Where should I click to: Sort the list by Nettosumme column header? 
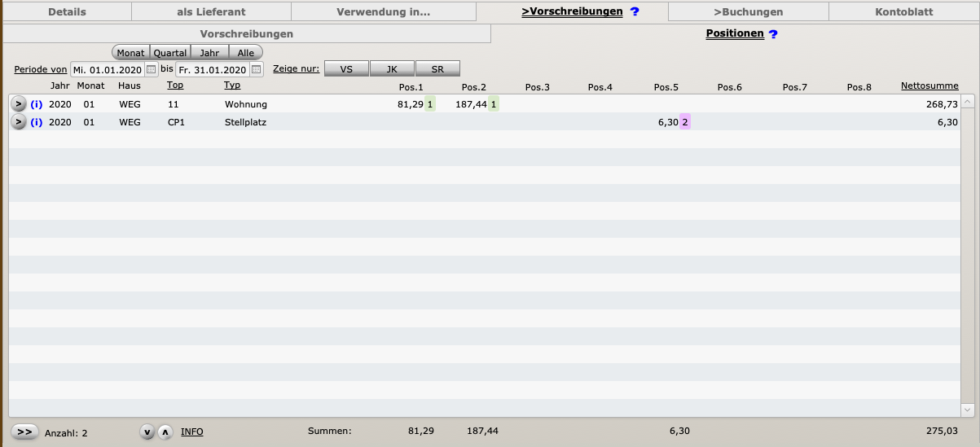929,85
